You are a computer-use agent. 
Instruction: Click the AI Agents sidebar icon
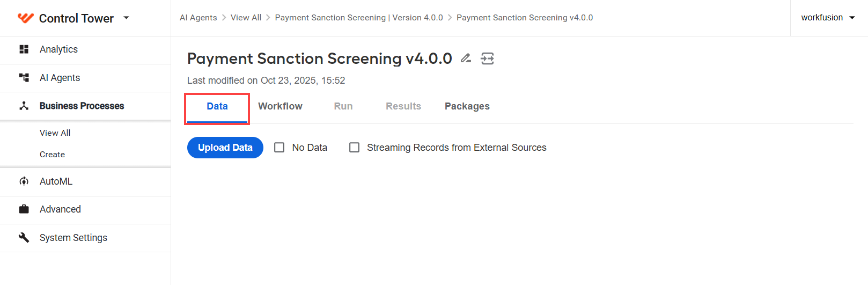pyautogui.click(x=24, y=78)
